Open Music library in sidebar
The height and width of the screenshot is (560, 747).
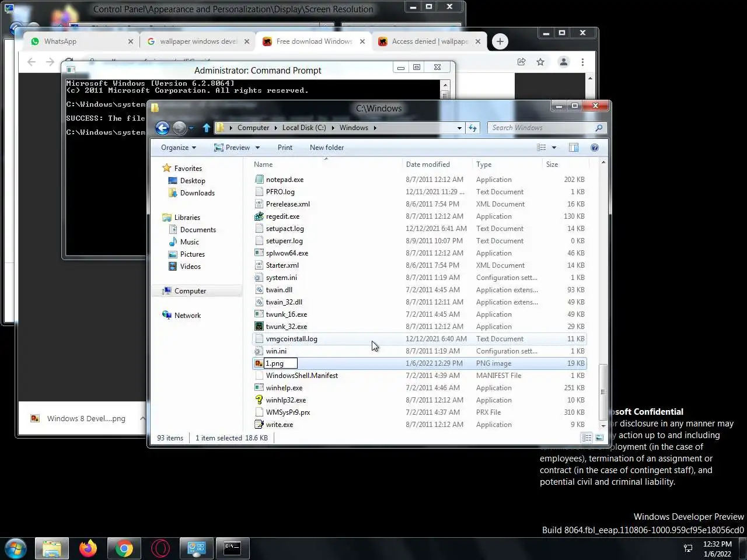point(190,242)
